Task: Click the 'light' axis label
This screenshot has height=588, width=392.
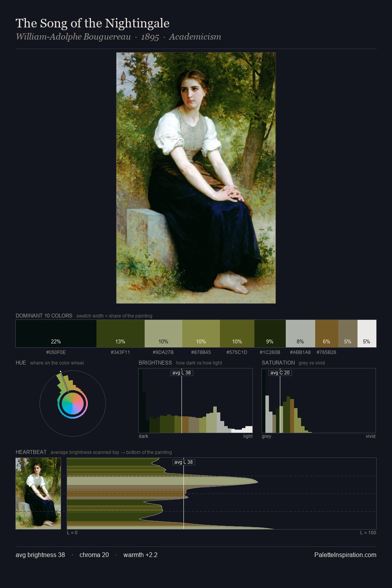Action: pyautogui.click(x=248, y=436)
